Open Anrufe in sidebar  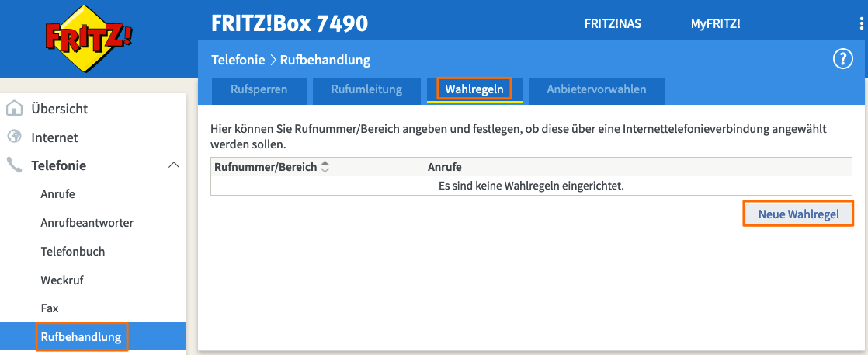57,194
